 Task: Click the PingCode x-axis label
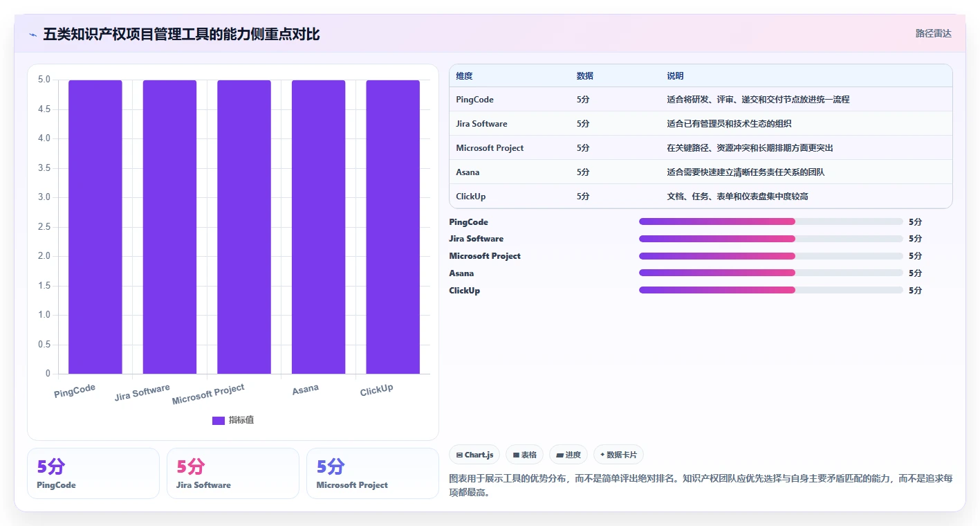click(x=75, y=391)
